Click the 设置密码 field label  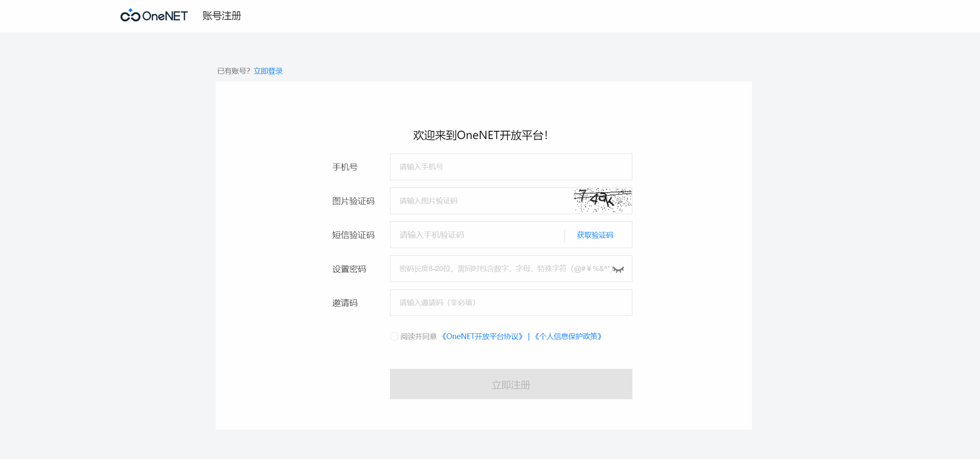click(349, 269)
